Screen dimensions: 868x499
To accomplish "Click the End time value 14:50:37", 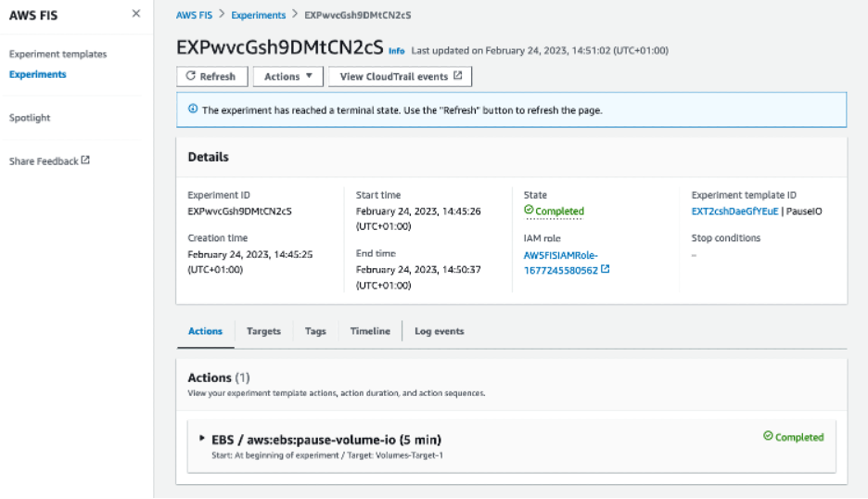I will click(418, 277).
